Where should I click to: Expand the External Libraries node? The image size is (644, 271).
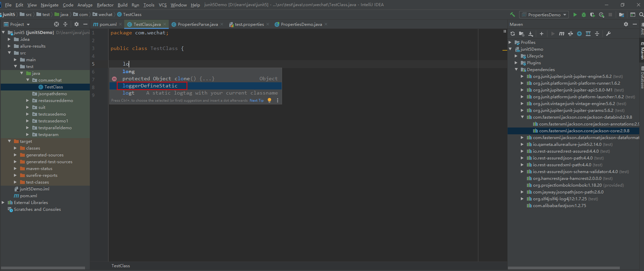pos(3,203)
